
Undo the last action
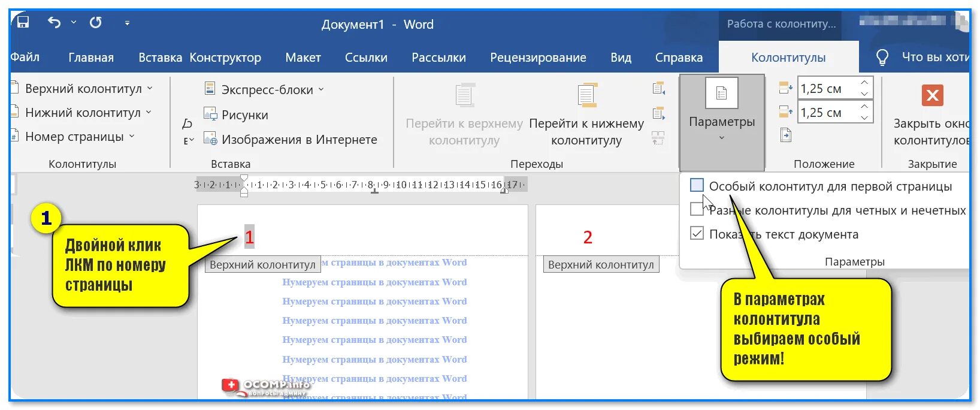[55, 23]
